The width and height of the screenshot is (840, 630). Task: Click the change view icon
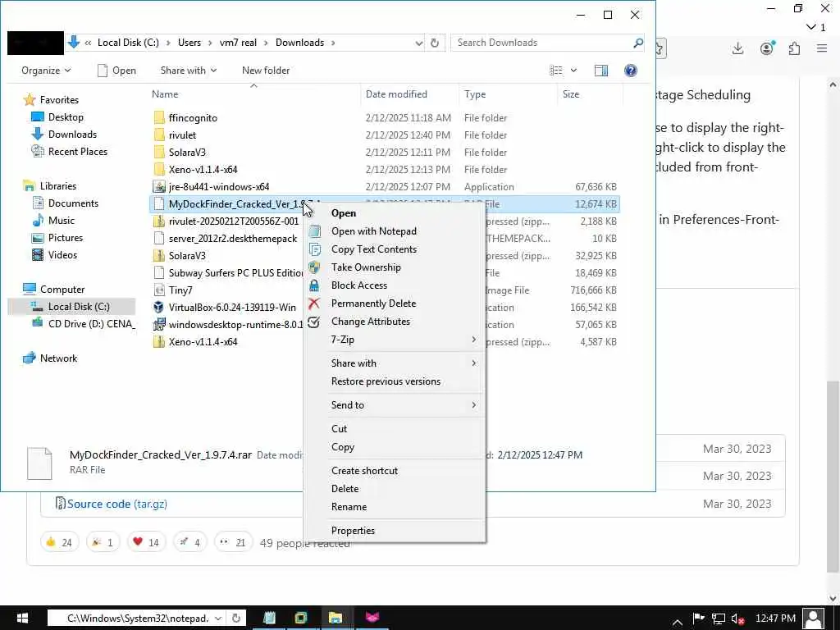pos(556,71)
